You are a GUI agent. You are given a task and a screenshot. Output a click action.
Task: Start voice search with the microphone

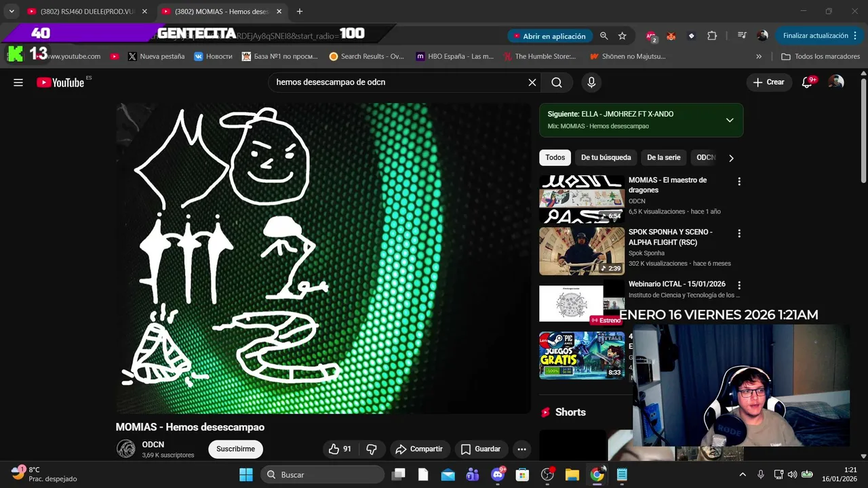pos(591,83)
